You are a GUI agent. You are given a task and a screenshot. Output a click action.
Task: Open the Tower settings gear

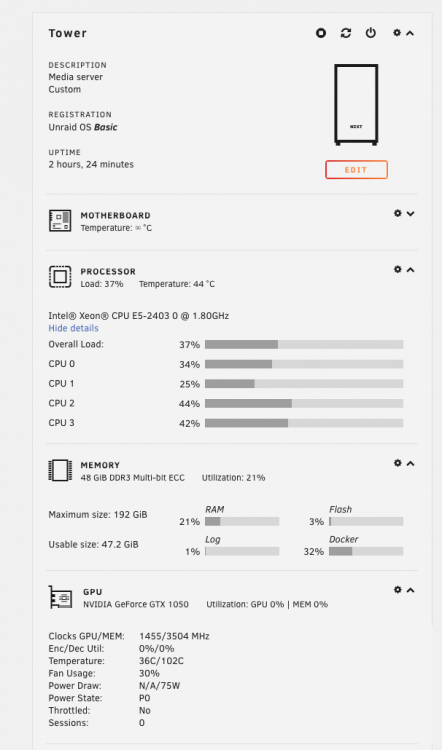[x=397, y=33]
